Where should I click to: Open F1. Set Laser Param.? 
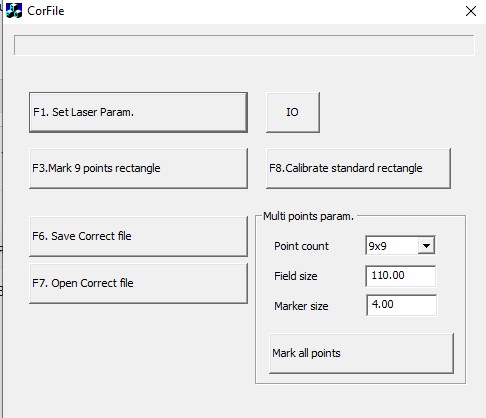click(x=138, y=112)
